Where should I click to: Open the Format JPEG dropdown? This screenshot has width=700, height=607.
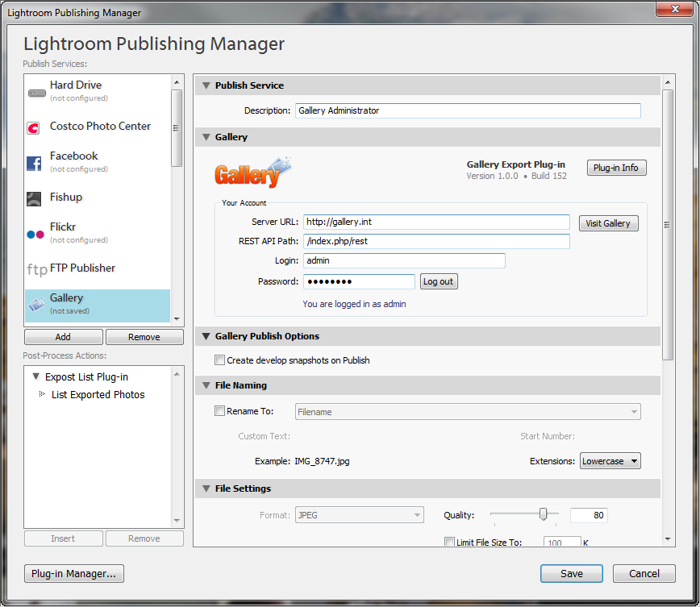[360, 515]
